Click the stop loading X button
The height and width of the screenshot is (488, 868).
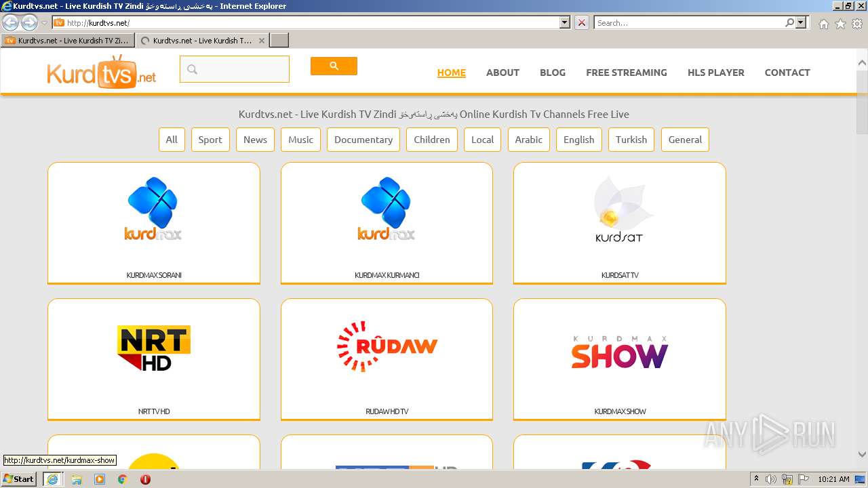coord(582,22)
